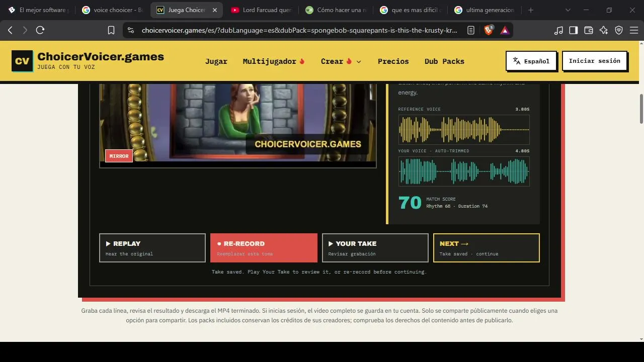This screenshot has width=644, height=362.
Task: Select the 'Graba cada línea' description paragraph
Action: point(319,315)
